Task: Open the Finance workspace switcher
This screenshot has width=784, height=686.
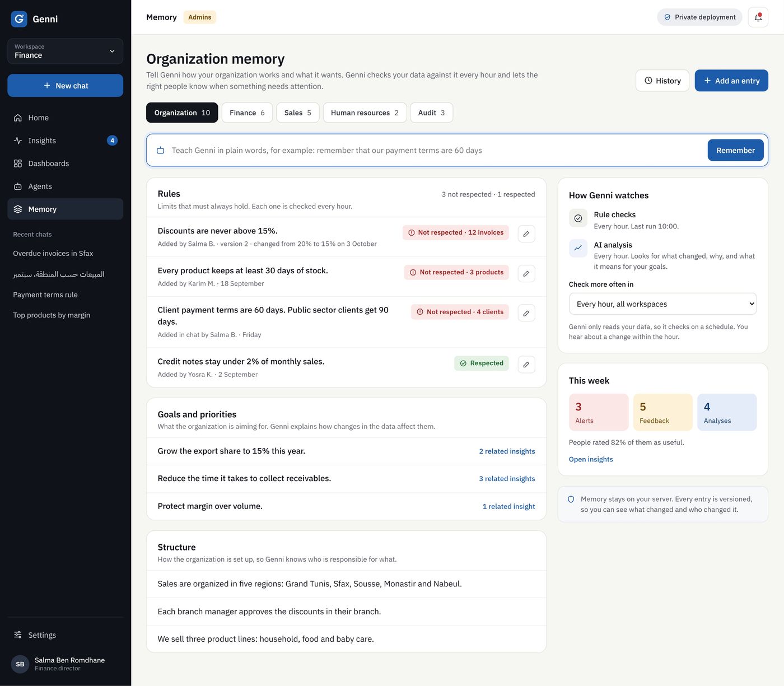Action: [65, 51]
